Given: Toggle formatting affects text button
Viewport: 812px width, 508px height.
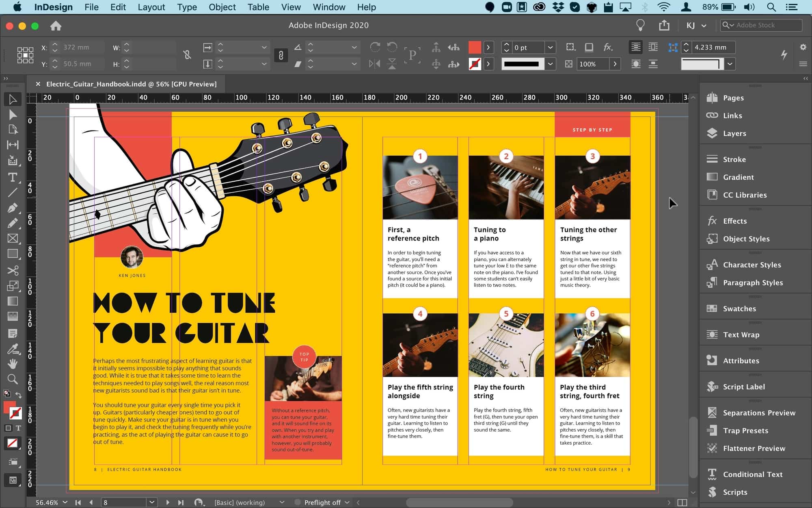Looking at the screenshot, I should (18, 428).
